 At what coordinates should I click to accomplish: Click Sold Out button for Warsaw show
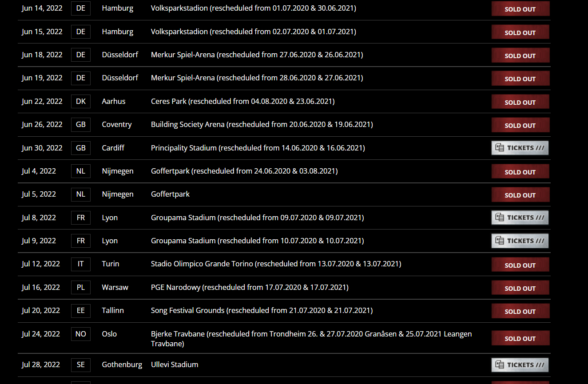coord(520,288)
